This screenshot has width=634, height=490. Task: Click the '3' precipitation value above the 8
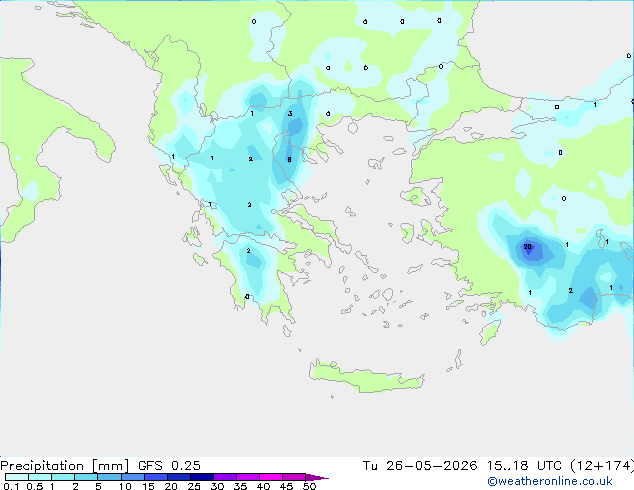(x=290, y=114)
